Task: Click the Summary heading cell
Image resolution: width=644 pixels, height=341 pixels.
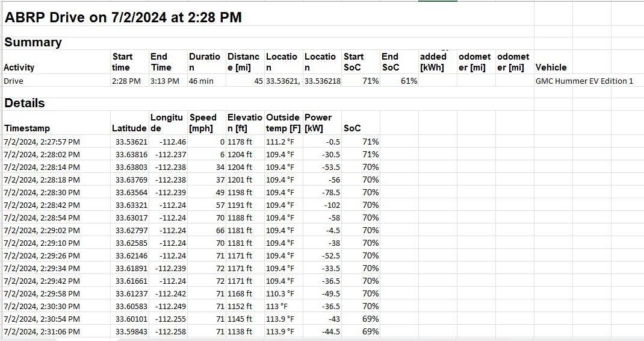Action: [x=33, y=42]
